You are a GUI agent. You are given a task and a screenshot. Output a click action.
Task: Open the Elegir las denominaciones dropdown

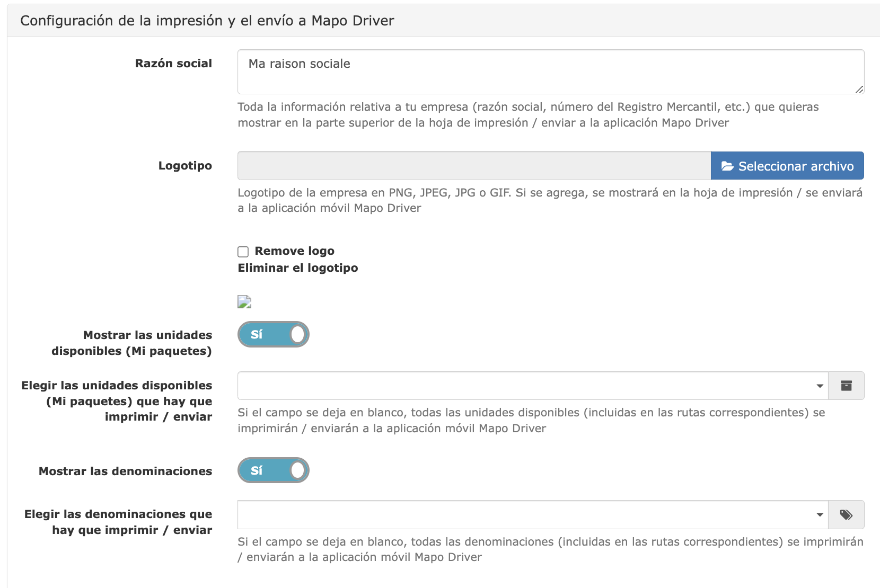click(x=533, y=514)
